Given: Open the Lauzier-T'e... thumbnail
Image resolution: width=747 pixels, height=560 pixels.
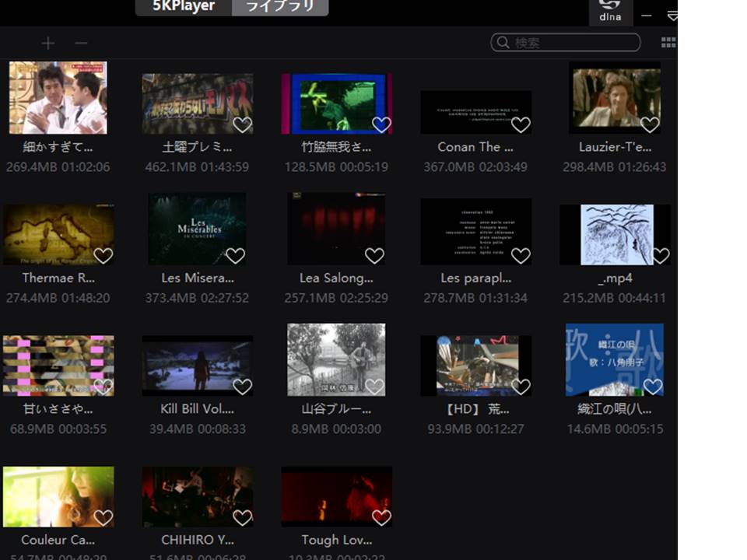Looking at the screenshot, I should 615,98.
